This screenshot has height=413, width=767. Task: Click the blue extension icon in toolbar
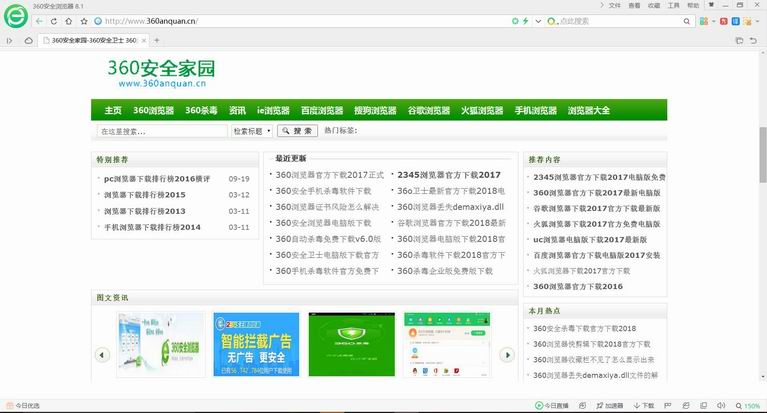pos(735,21)
